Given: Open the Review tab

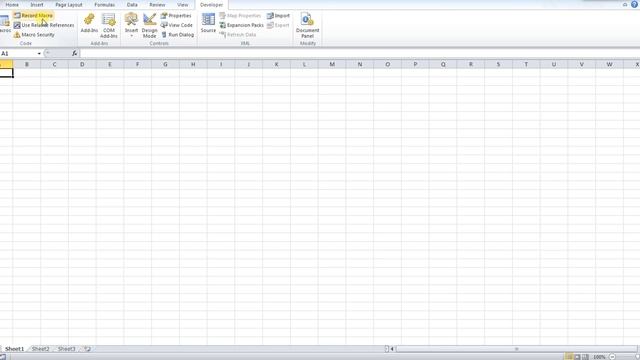Looking at the screenshot, I should point(157,5).
